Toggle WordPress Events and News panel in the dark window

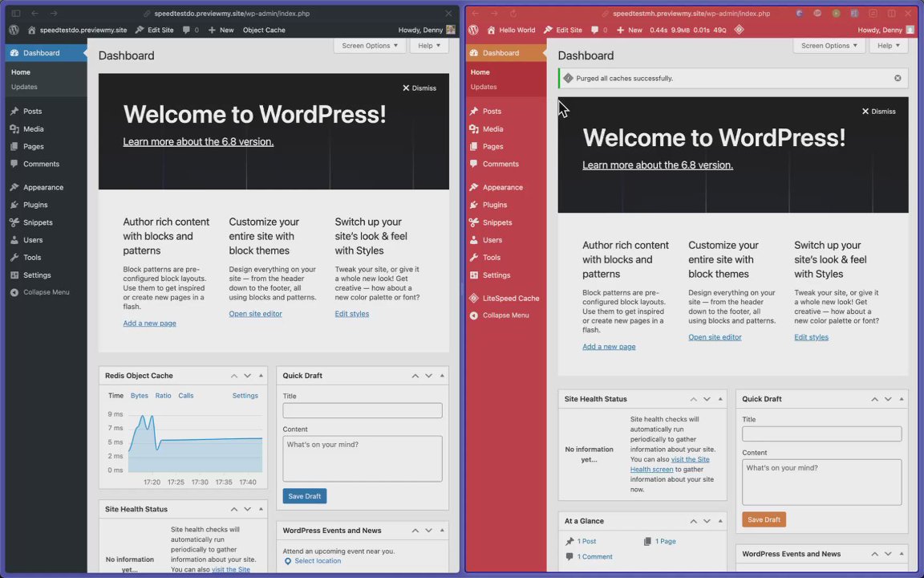click(x=442, y=530)
